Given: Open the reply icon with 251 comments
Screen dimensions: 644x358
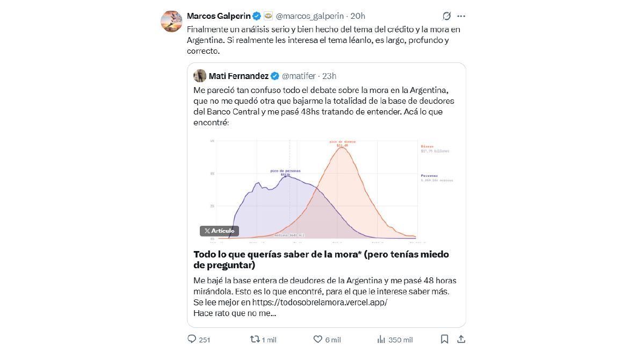Looking at the screenshot, I should 192,339.
